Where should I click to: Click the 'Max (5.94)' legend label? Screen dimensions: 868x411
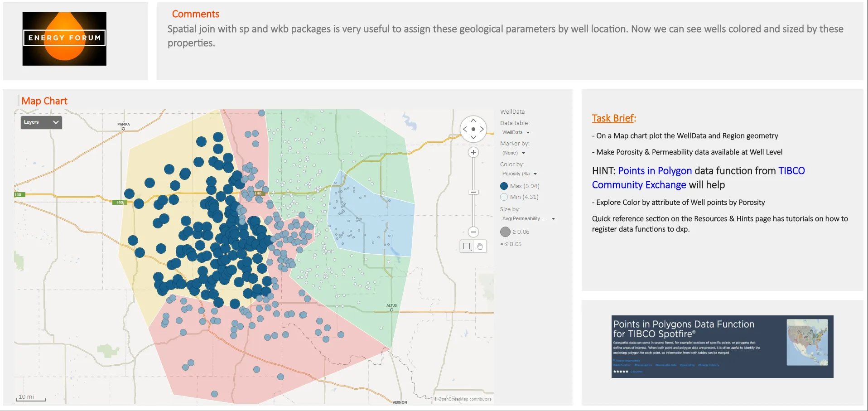(x=525, y=186)
